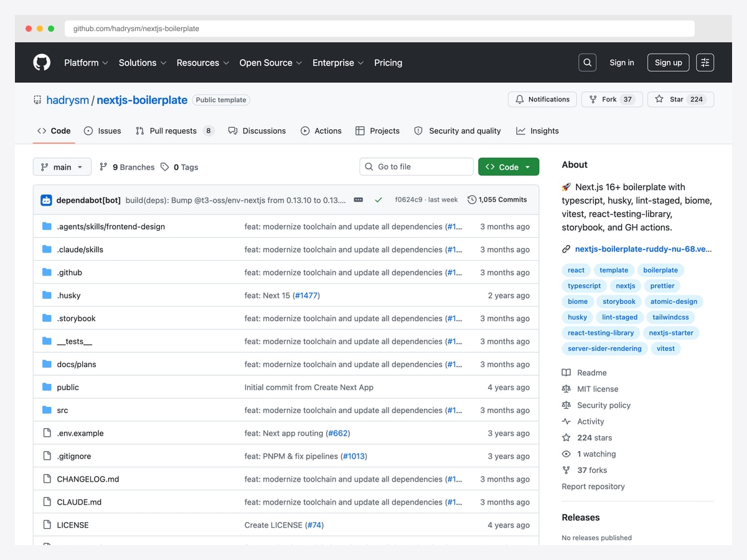The image size is (747, 560).
Task: Open the docs/plans folder
Action: tap(77, 365)
